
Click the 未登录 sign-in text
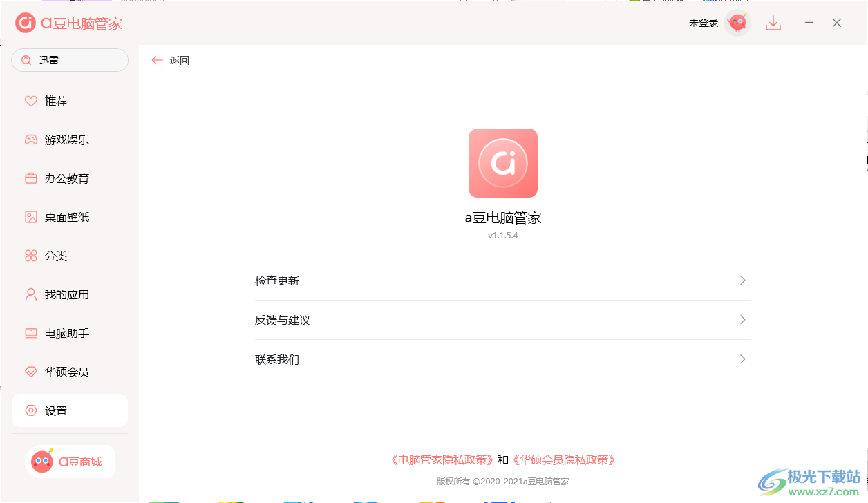click(702, 23)
